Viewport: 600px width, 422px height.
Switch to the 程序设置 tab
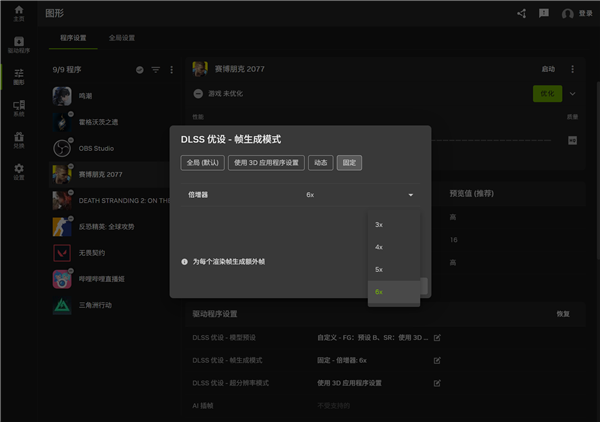[73, 38]
